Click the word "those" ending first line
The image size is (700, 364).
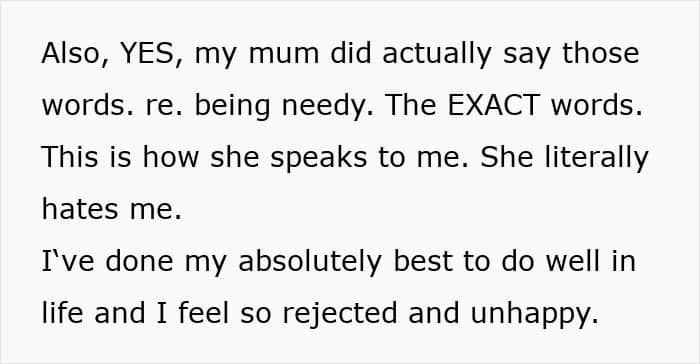coord(600,53)
